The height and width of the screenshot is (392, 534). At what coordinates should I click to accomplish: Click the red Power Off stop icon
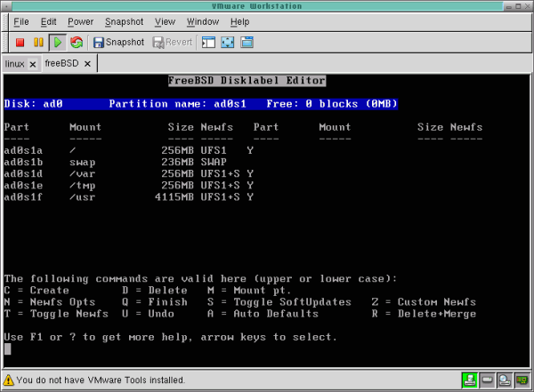coord(20,43)
